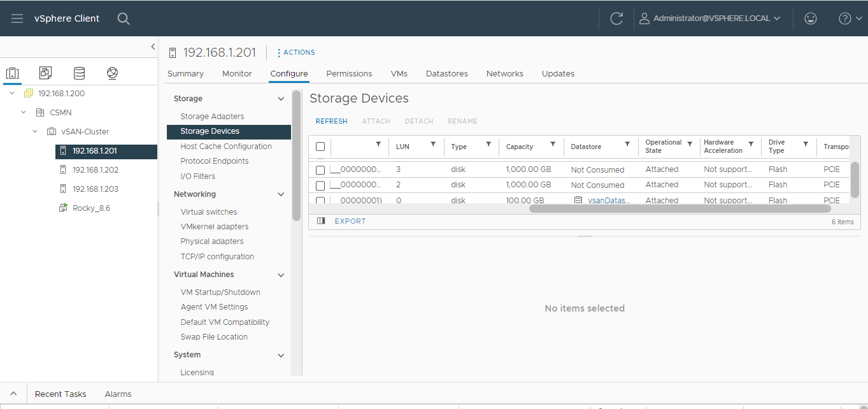Open the Actions menu
Screen dimensions: 868x409
pyautogui.click(x=296, y=52)
